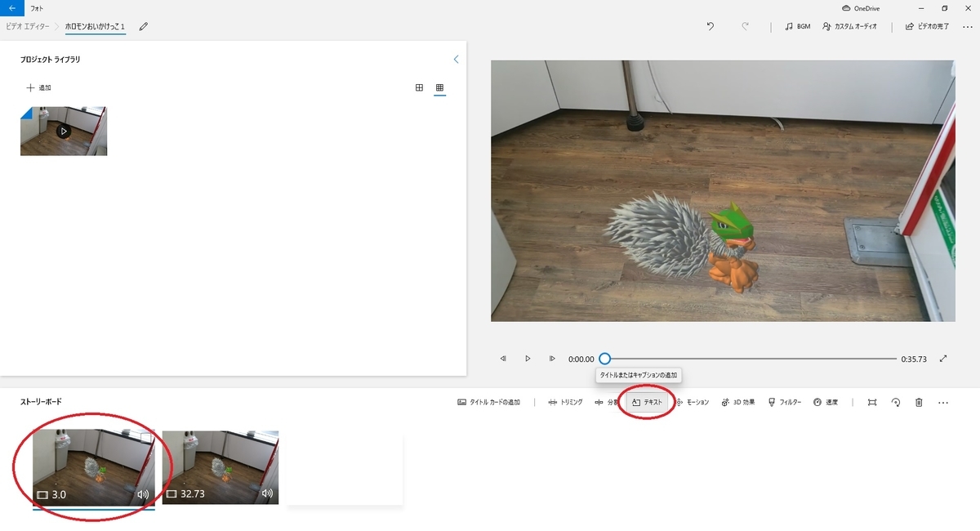980x531 pixels.
Task: Open the フィルター filter tool
Action: [x=784, y=403]
